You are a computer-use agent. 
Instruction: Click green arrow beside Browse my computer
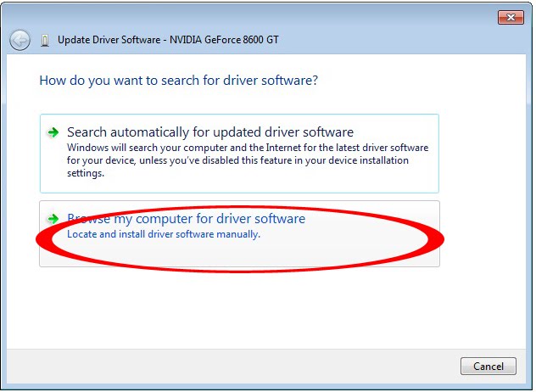(x=53, y=219)
